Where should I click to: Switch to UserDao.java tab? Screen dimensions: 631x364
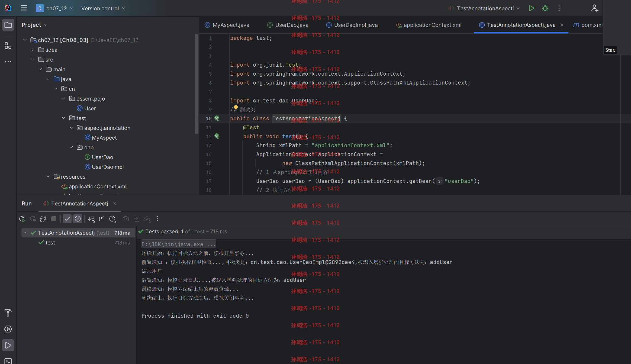coord(288,25)
